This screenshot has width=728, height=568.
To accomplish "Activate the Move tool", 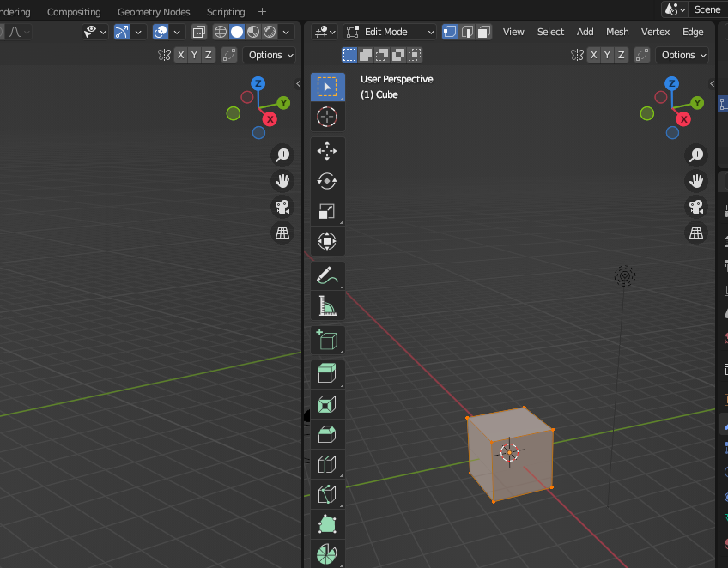I will click(327, 151).
